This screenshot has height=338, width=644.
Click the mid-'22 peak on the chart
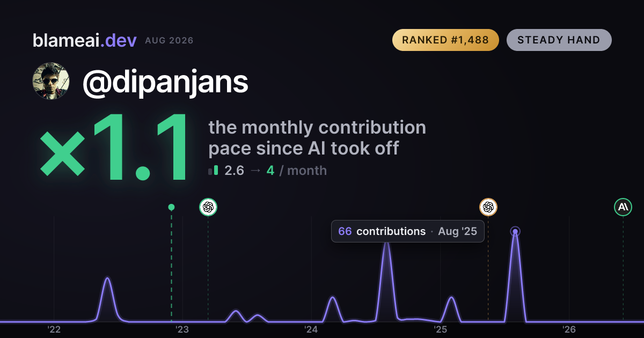click(107, 279)
